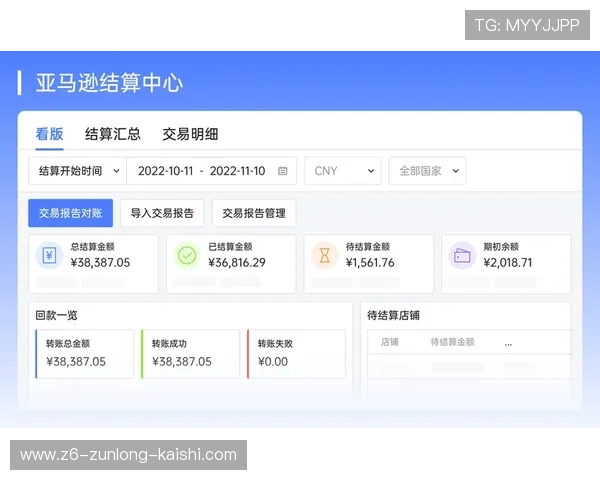Click the 待结算金额 column header in store table
Viewport: 600px width, 480px height.
(x=452, y=342)
